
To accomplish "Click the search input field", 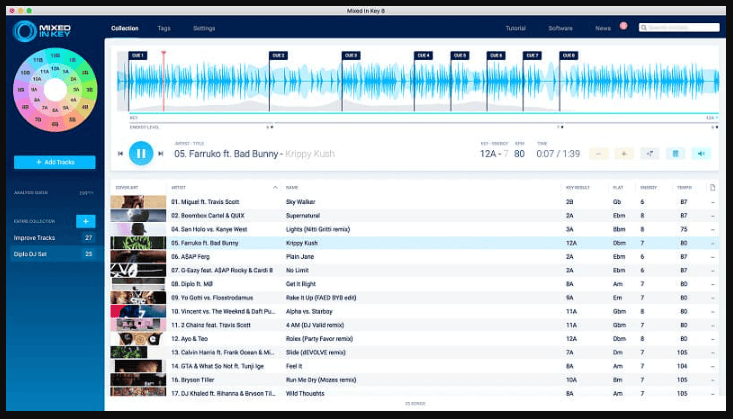I will click(679, 28).
